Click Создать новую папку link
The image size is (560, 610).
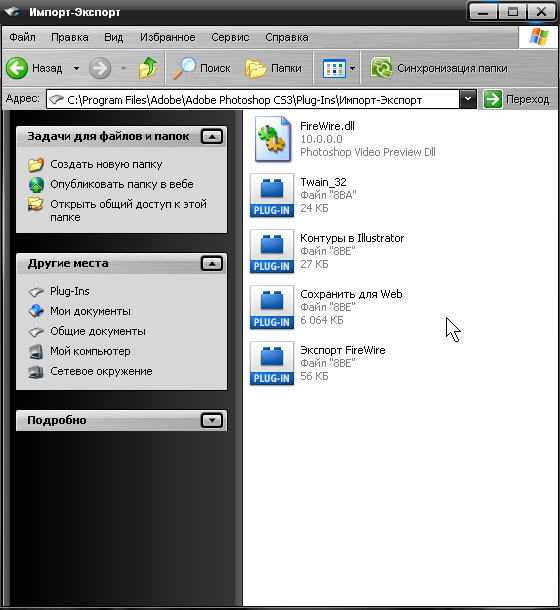106,164
